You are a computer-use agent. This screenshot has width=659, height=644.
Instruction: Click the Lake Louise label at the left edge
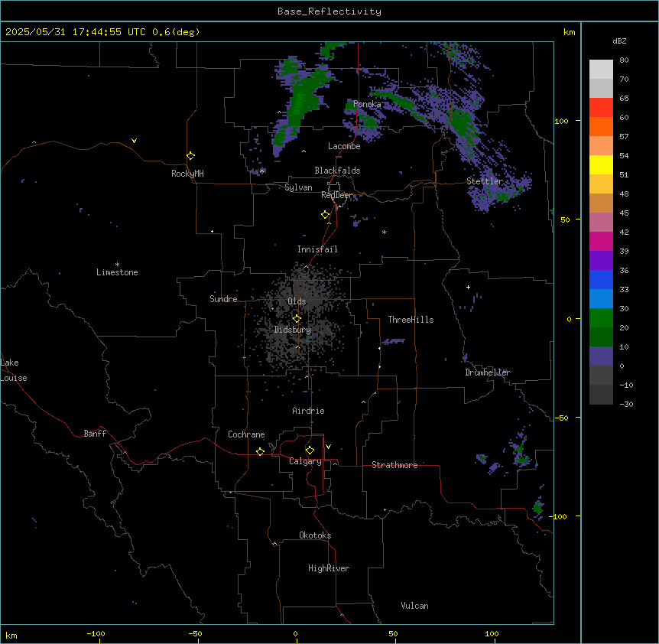14,370
